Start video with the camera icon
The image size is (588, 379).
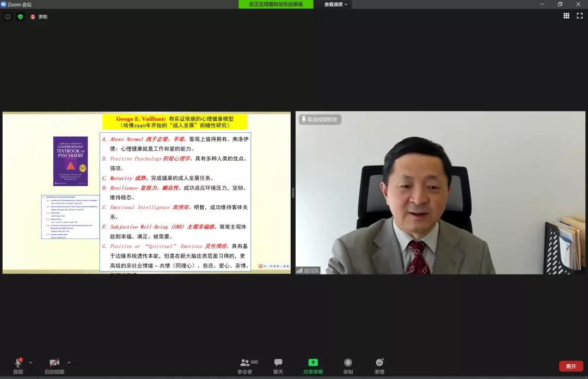54,363
